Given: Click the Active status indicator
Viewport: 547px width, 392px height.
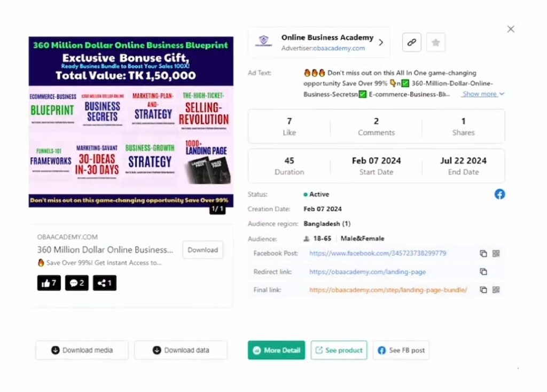Looking at the screenshot, I should tap(316, 194).
